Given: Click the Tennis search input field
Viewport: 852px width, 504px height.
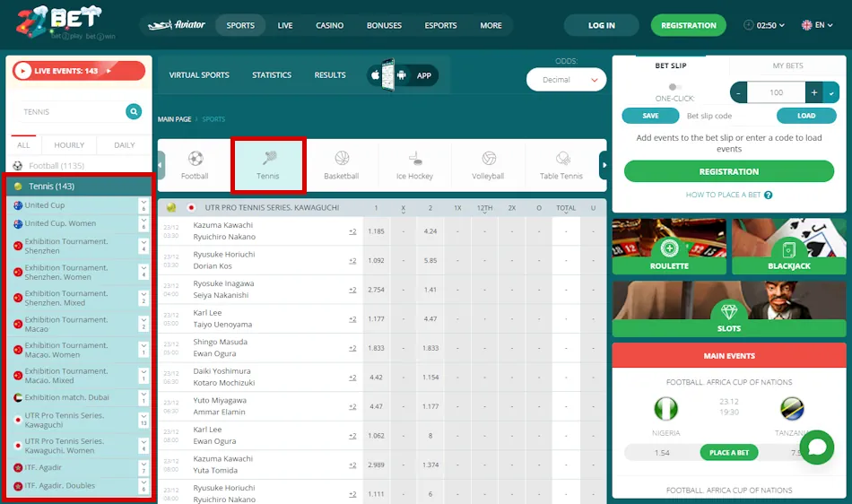Looking at the screenshot, I should (71, 111).
